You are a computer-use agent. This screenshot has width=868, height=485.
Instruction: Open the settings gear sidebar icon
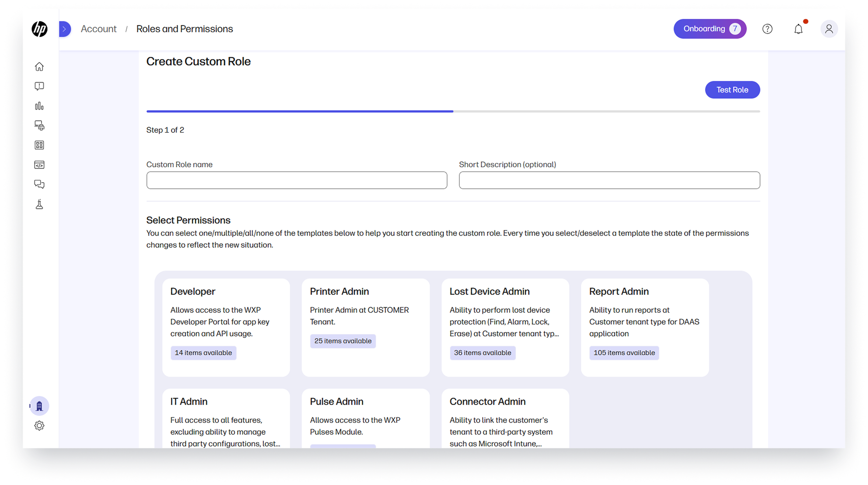tap(39, 426)
